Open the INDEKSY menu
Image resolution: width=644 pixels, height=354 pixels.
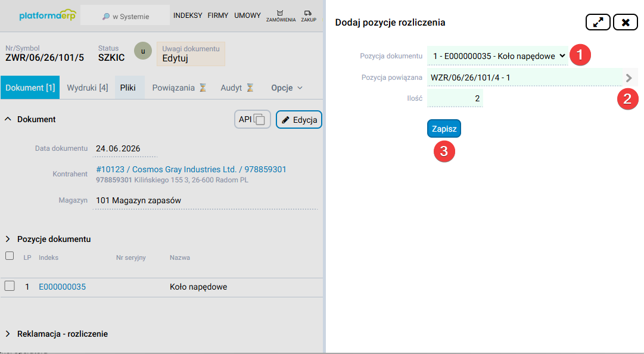[x=188, y=15]
